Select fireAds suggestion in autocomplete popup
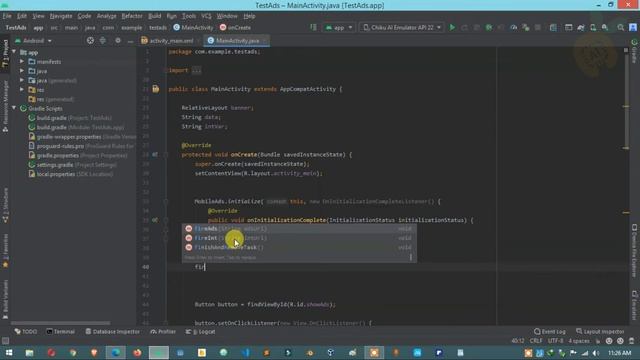This screenshot has height=360, width=640. point(299,229)
